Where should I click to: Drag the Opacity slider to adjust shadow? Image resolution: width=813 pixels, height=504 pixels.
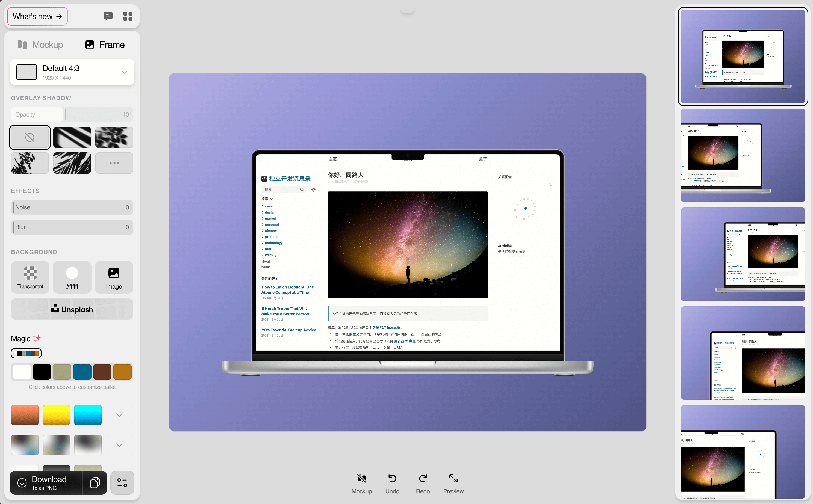[66, 114]
